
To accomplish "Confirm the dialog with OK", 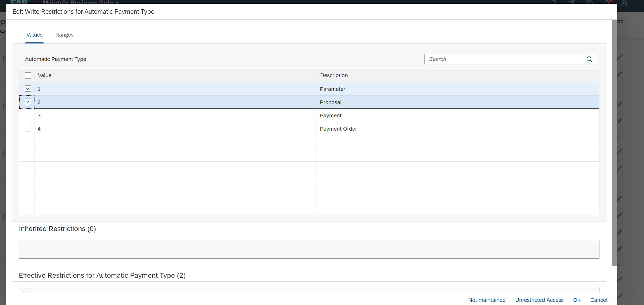I will [577, 300].
